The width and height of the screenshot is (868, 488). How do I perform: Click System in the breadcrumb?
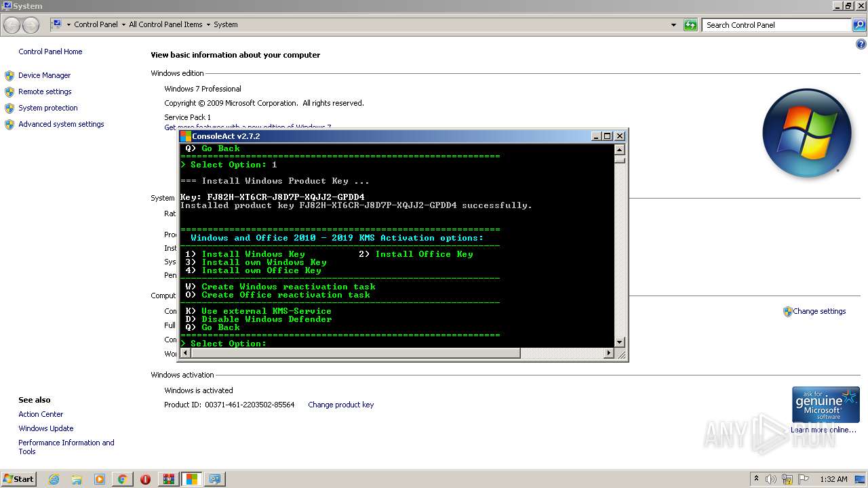pos(225,24)
